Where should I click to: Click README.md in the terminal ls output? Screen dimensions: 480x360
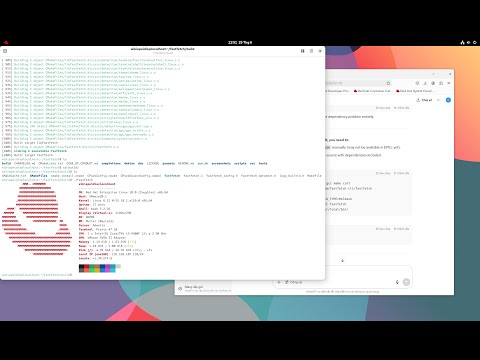(x=186, y=163)
